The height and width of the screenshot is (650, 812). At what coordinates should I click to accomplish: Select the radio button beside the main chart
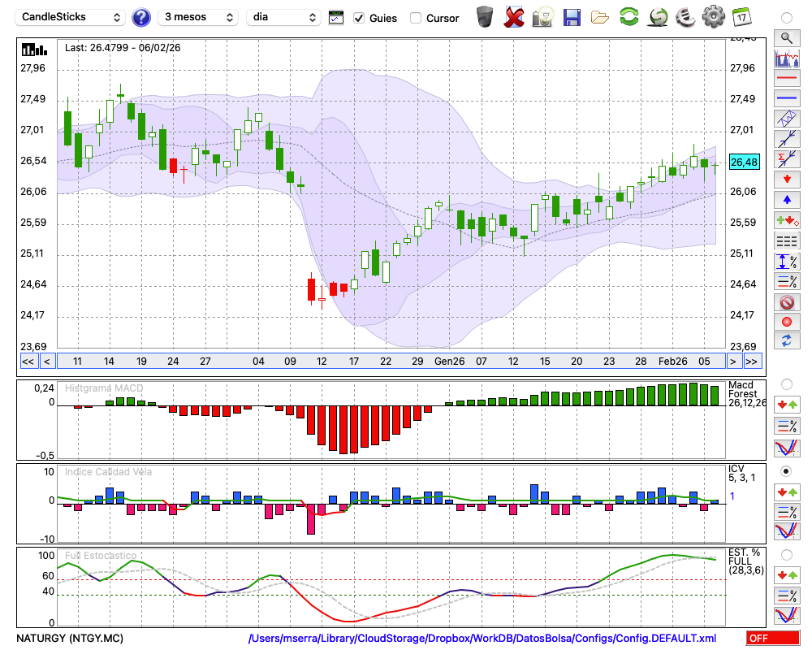pos(787,18)
